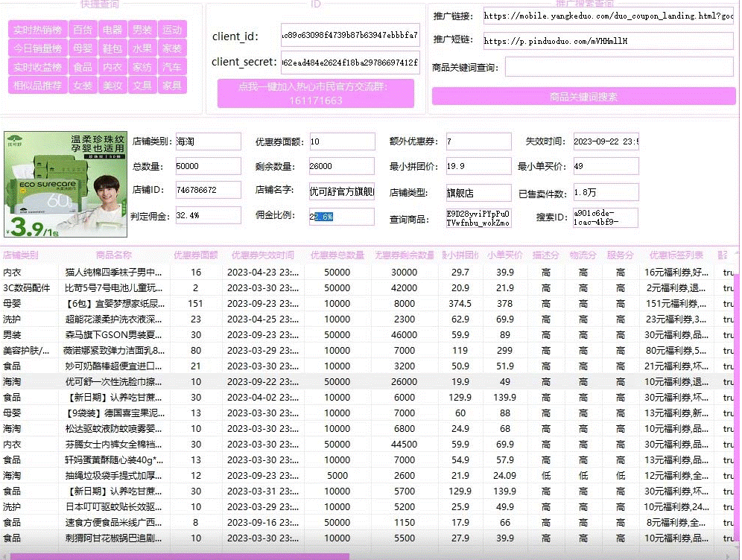Select the 刺猬阿甘花椒锅巴 row
The width and height of the screenshot is (742, 560).
367,538
